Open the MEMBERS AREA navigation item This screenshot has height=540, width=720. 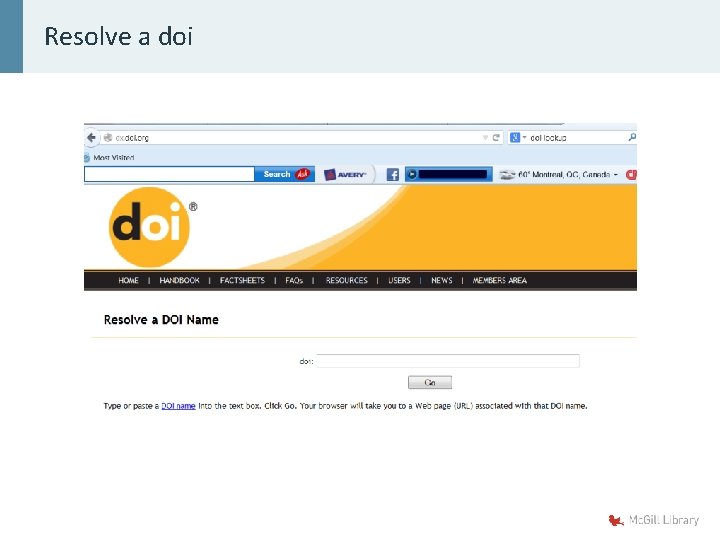coord(500,280)
